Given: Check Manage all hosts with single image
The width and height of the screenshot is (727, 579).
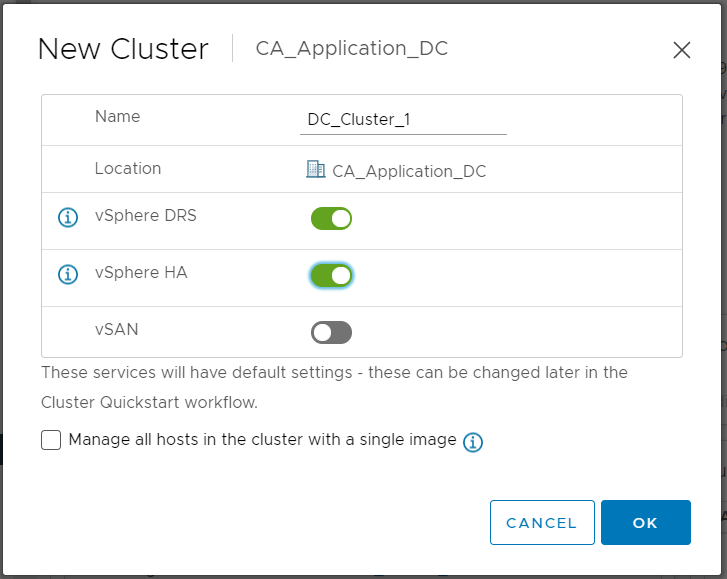Looking at the screenshot, I should coord(51,440).
